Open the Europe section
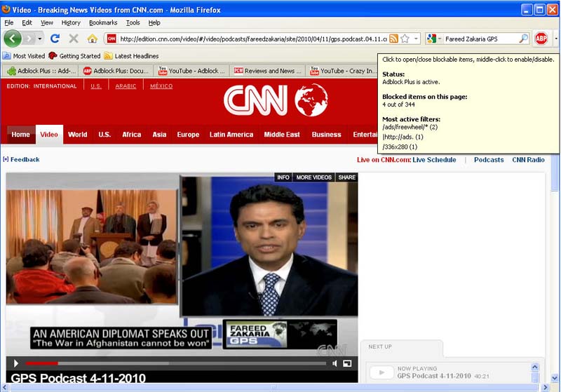Screen dimensions: 561x392 pyautogui.click(x=188, y=135)
